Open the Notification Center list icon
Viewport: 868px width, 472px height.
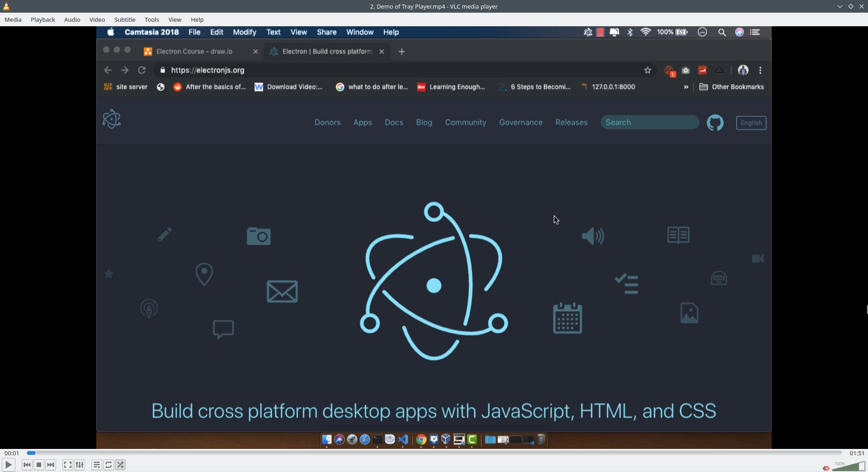[x=755, y=32]
